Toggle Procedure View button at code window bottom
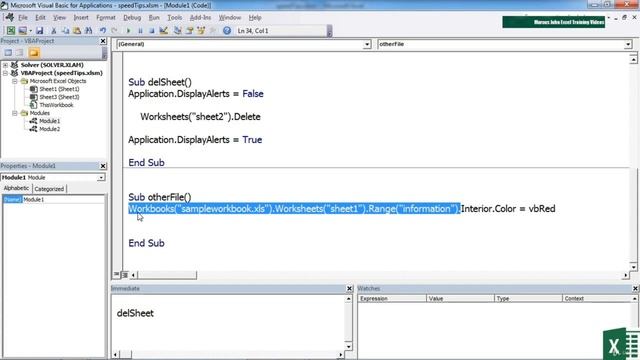This screenshot has height=360, width=640. pyautogui.click(x=117, y=274)
